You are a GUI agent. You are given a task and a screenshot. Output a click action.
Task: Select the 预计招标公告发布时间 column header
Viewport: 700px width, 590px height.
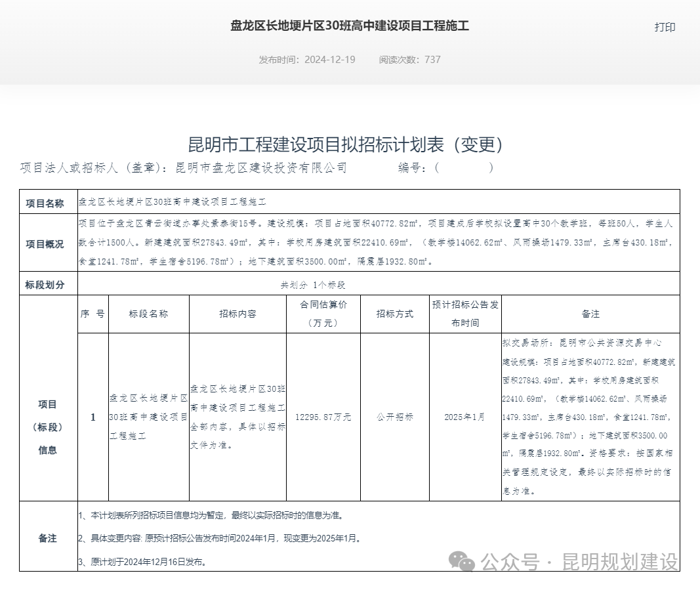coord(464,314)
